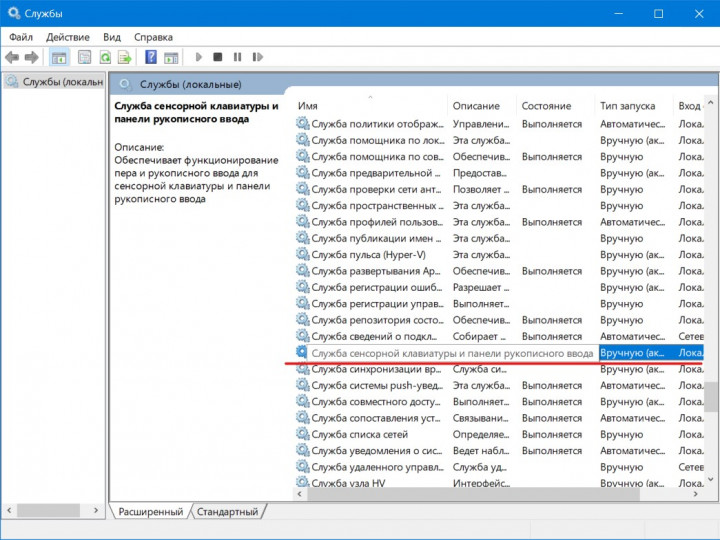Open the Справка menu
720x540 pixels.
pos(153,36)
